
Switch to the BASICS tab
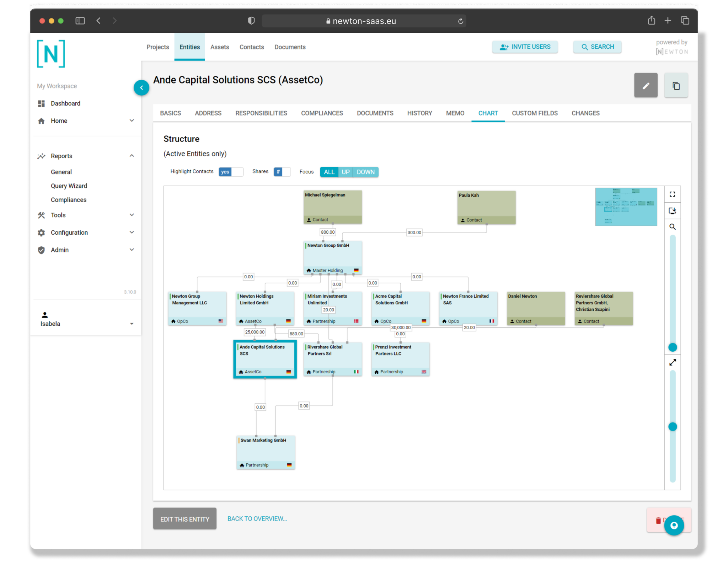point(170,113)
